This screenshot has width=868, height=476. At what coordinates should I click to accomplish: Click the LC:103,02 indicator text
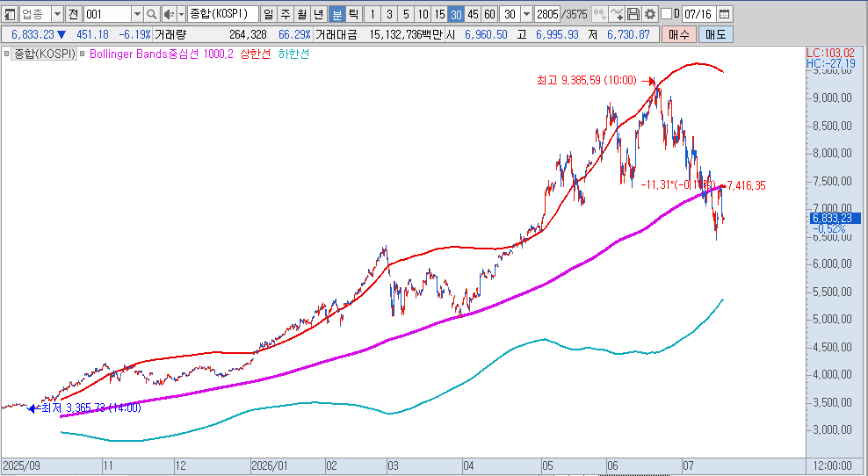830,54
